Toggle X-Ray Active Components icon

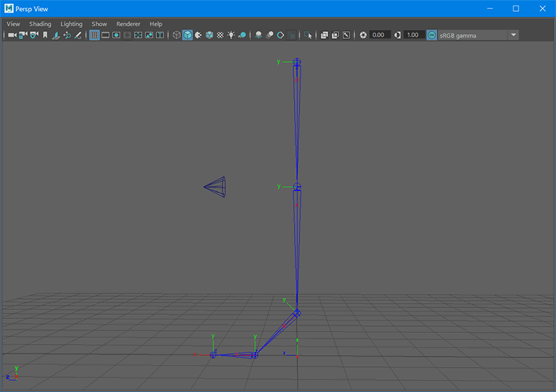tap(336, 35)
